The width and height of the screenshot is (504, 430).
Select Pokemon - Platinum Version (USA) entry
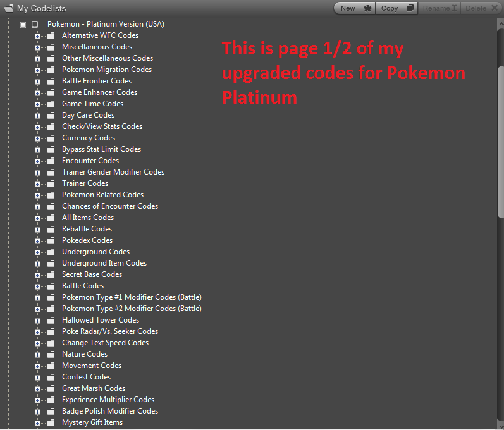pyautogui.click(x=106, y=24)
